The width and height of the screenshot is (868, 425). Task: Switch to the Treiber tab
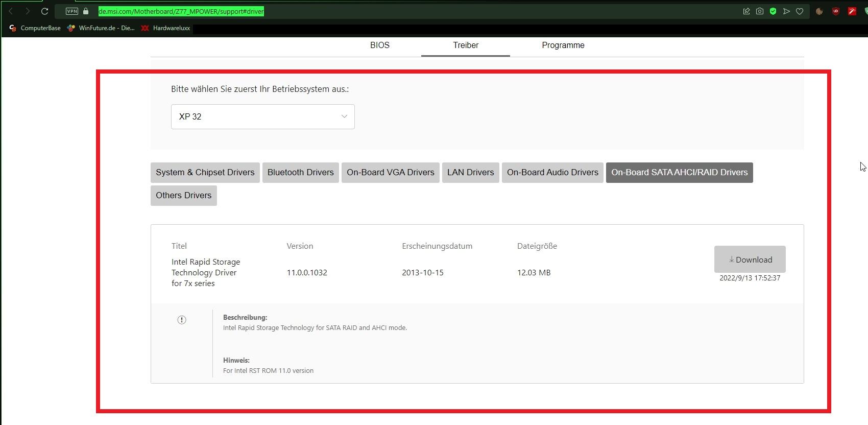coord(466,45)
